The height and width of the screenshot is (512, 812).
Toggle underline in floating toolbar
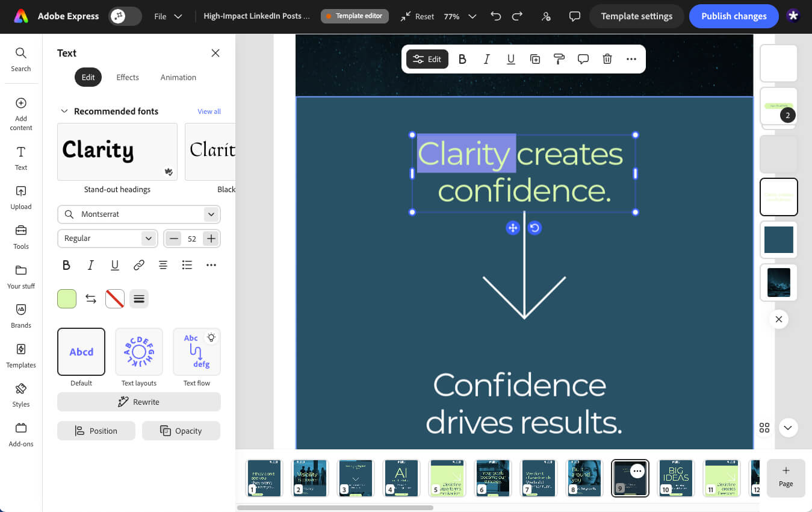point(510,59)
